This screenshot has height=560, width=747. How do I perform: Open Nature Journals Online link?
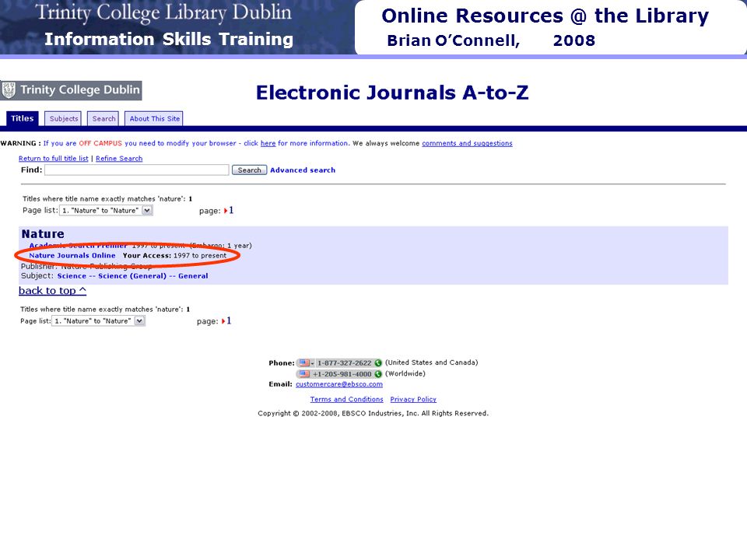(72, 256)
